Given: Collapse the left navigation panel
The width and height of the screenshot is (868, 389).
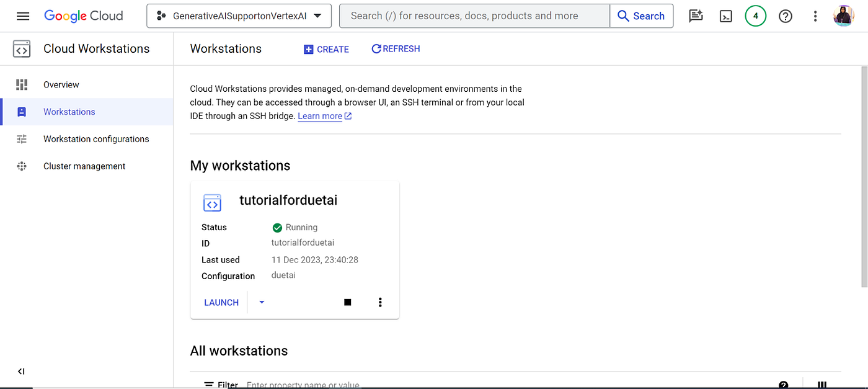Looking at the screenshot, I should [21, 372].
